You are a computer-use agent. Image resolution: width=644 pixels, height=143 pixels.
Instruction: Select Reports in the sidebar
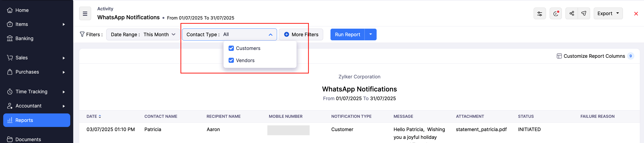(24, 120)
